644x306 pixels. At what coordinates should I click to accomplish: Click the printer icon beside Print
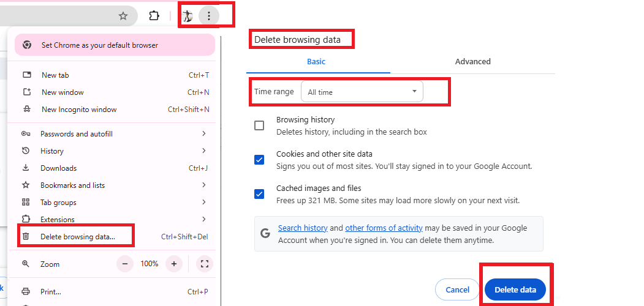coord(26,292)
